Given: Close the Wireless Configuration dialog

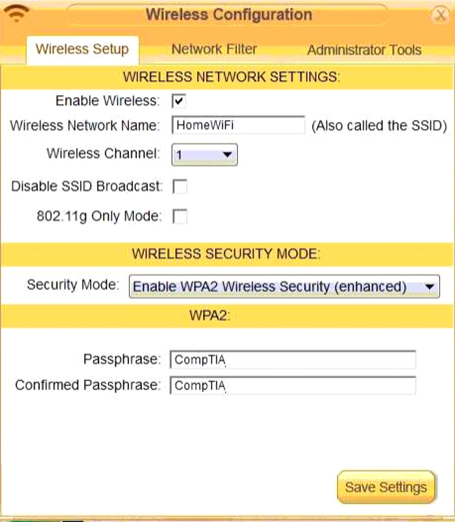Looking at the screenshot, I should click(x=441, y=15).
